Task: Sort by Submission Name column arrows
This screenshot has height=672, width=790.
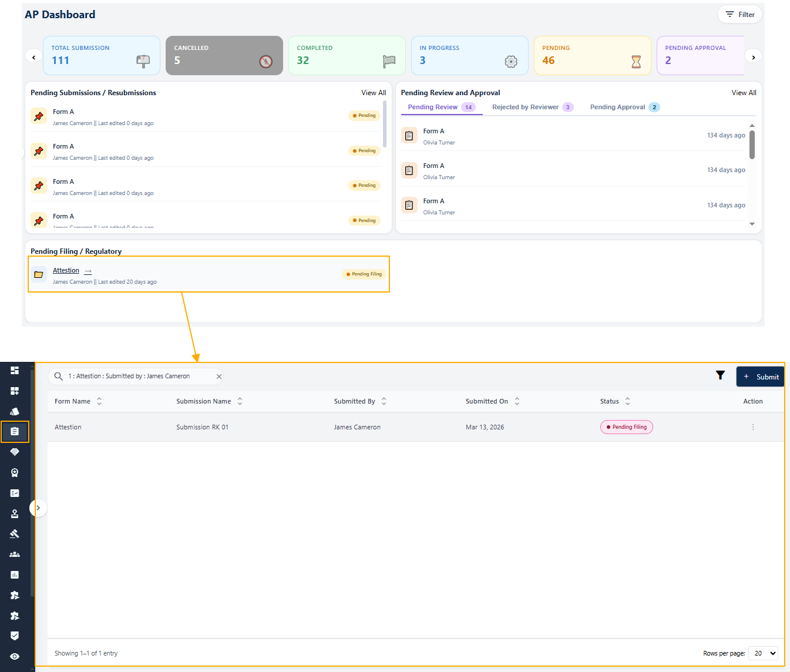Action: coord(240,401)
